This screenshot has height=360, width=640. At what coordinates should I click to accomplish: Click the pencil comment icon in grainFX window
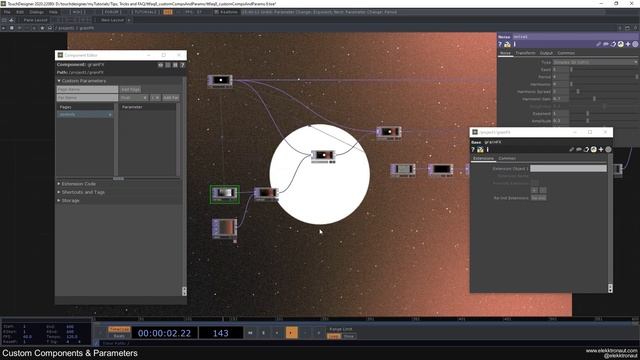click(x=571, y=149)
